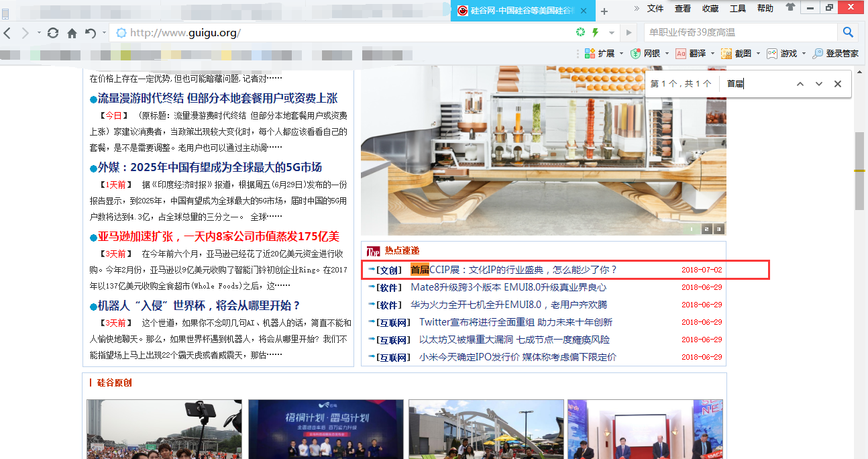Close the find-in-page bar
The width and height of the screenshot is (868, 459).
(837, 84)
